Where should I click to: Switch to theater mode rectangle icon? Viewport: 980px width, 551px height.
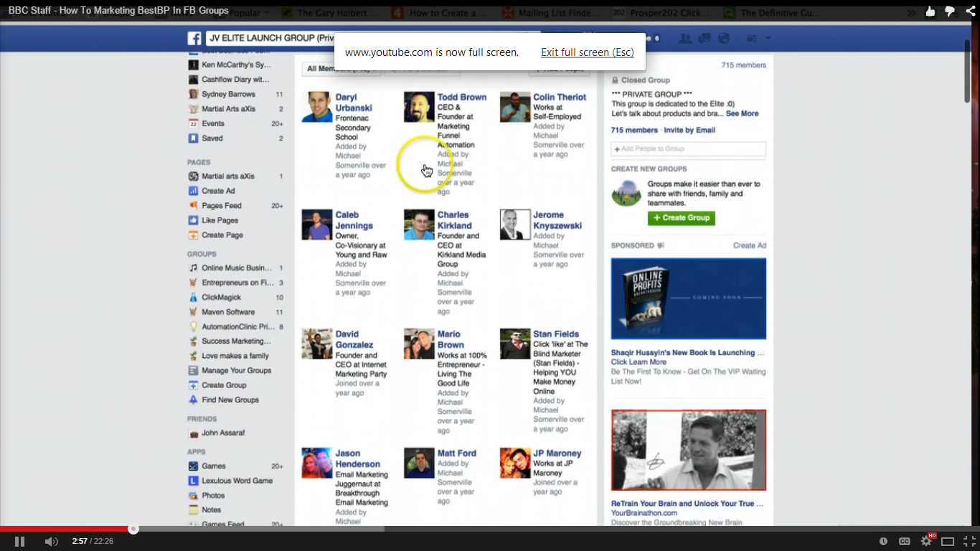pyautogui.click(x=948, y=542)
